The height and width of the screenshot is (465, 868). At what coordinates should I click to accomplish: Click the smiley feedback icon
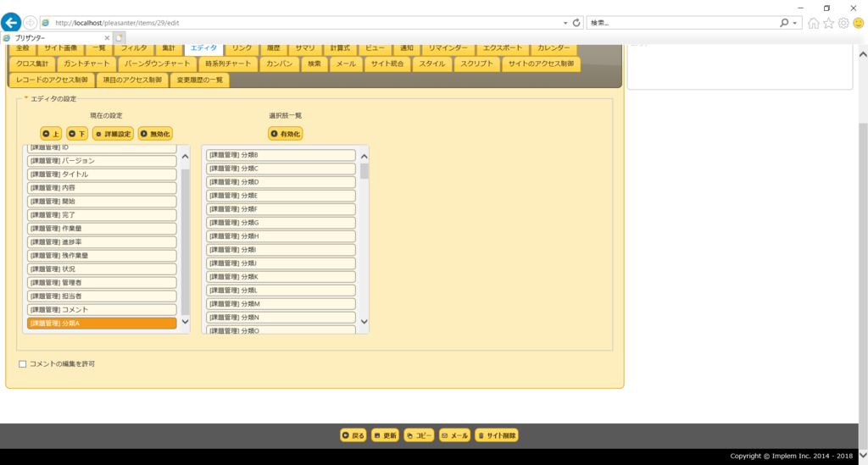[x=858, y=23]
